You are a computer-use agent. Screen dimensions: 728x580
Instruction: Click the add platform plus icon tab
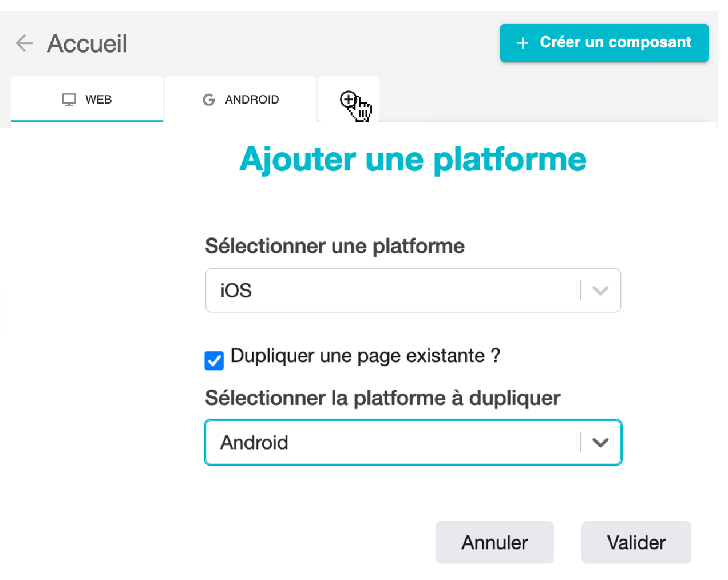348,100
